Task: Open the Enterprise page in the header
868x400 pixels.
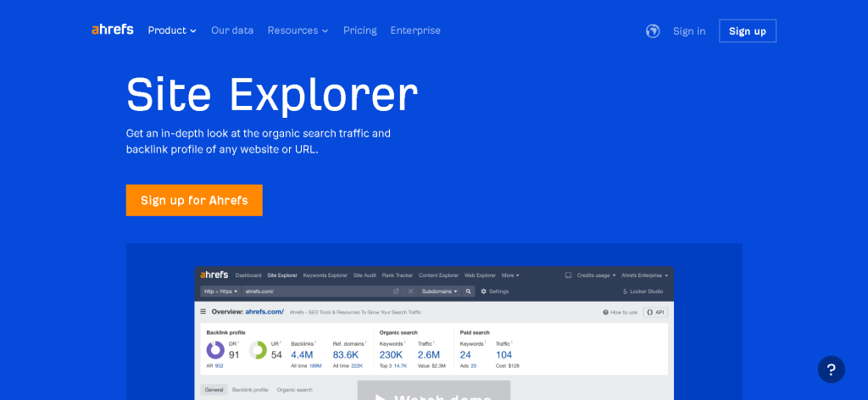Action: tap(415, 31)
